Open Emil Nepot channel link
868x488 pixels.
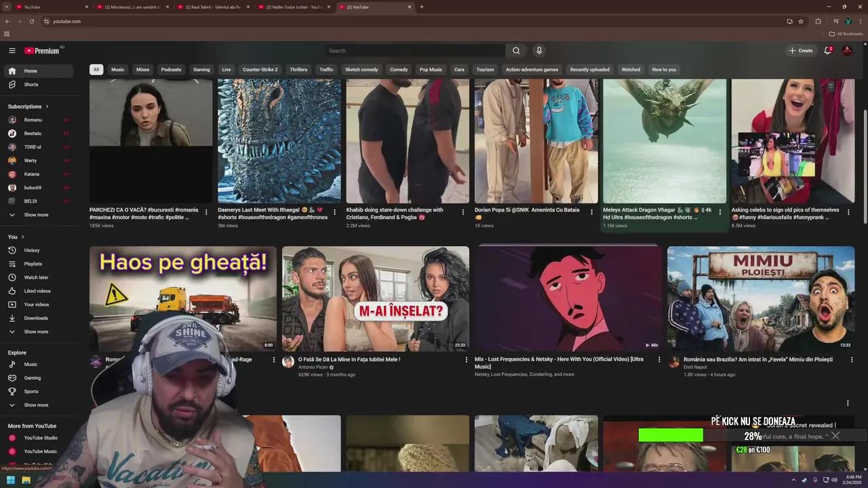pyautogui.click(x=696, y=367)
